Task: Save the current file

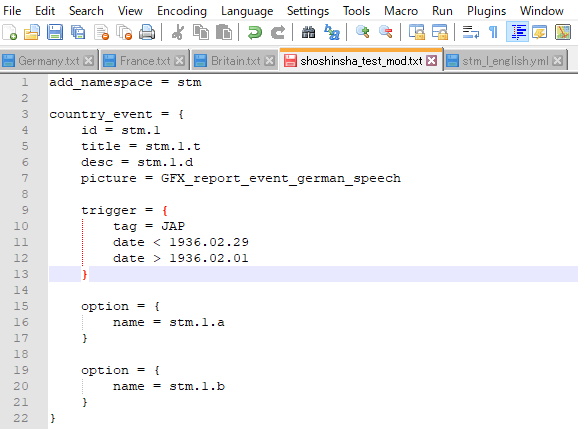Action: pos(55,32)
